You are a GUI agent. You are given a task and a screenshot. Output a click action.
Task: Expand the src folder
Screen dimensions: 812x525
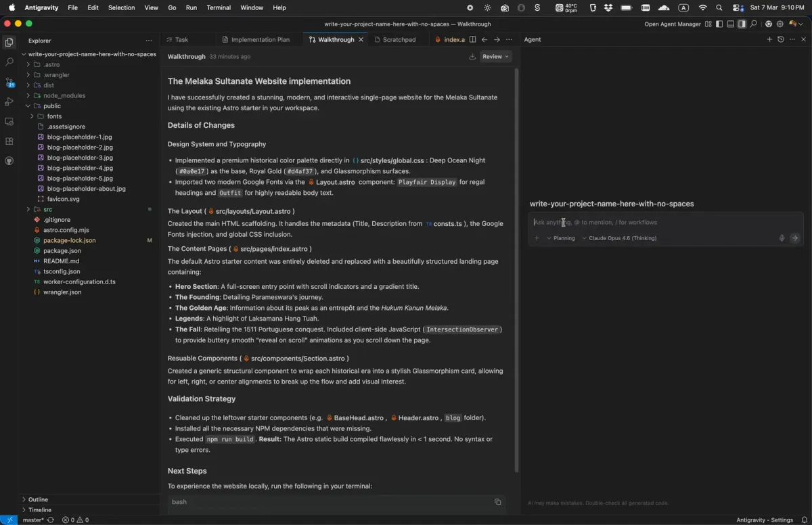(x=89, y=210)
